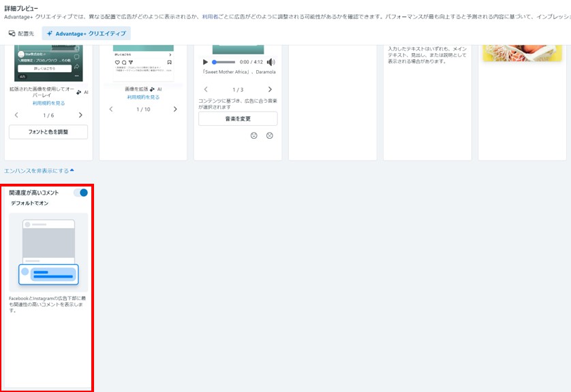Screen dimensions: 571x392
Task: Go to previous track in the 1 / 3 card
Action: pos(206,89)
